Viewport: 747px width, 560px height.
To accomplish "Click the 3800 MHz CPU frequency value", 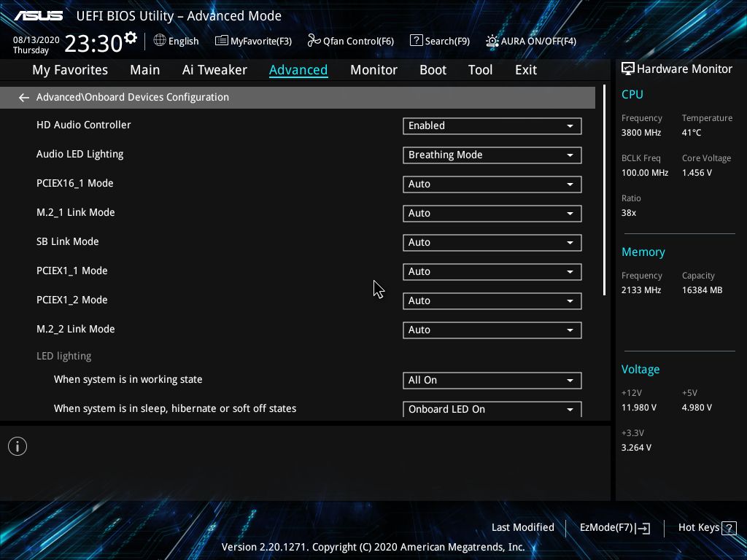I will (x=641, y=133).
